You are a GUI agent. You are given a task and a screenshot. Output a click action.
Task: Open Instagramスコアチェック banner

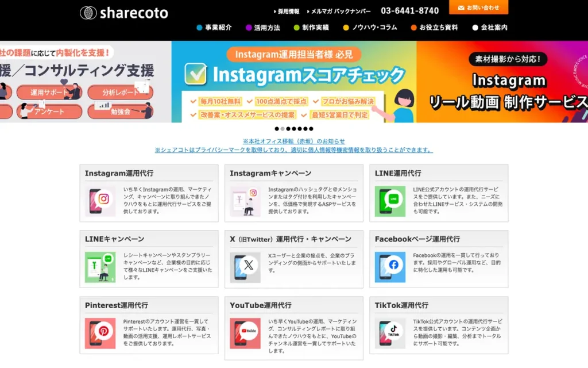pos(294,82)
